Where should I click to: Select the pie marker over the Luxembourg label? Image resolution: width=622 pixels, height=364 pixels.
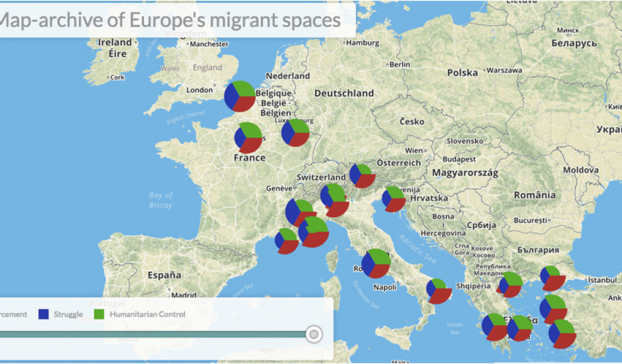tap(296, 132)
